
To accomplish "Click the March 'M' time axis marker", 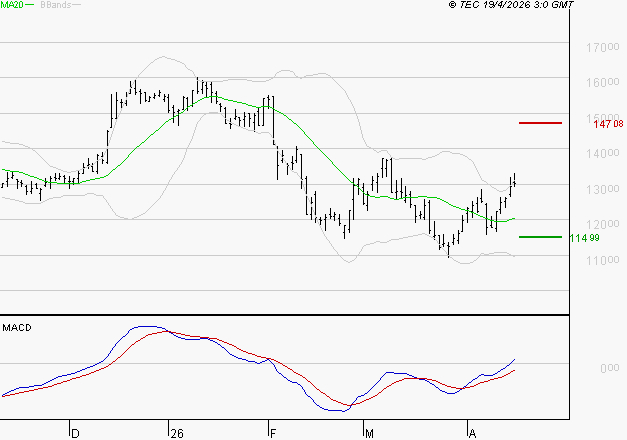I will click(x=369, y=433).
